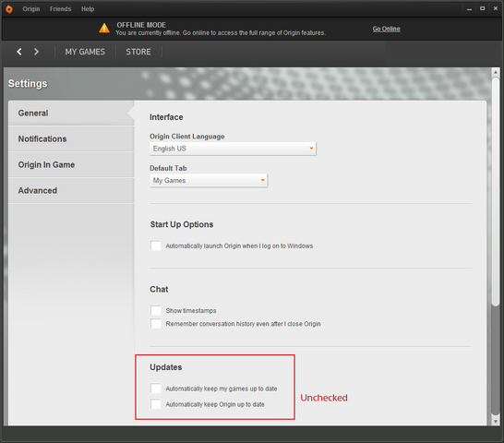Go back with the left arrow
The height and width of the screenshot is (443, 504).
(x=19, y=52)
